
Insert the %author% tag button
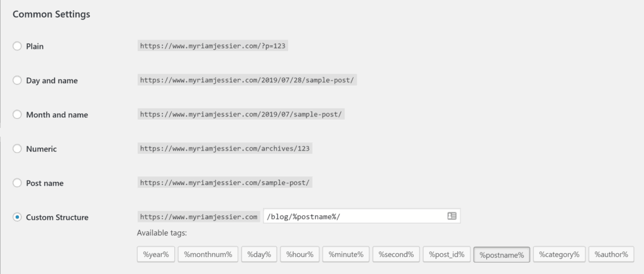click(x=611, y=254)
